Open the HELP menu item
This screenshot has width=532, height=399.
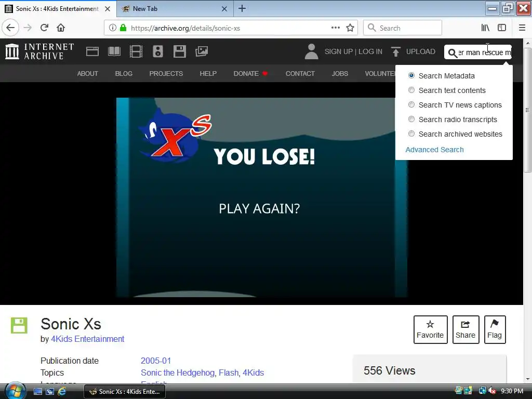tap(208, 74)
